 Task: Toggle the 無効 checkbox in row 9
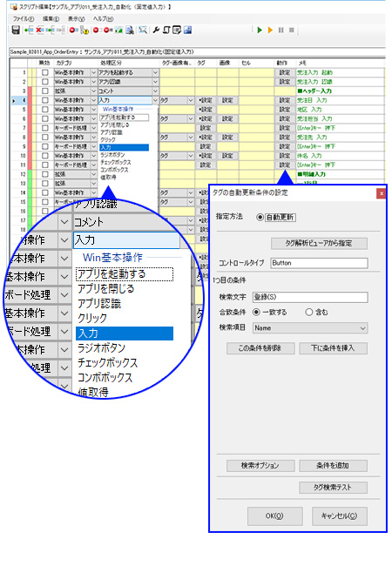coord(44,146)
